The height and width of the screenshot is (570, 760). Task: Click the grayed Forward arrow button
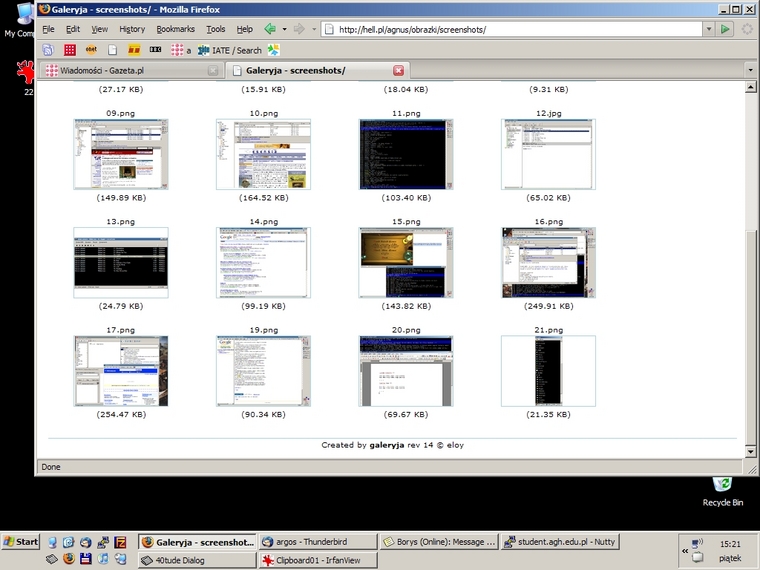[299, 29]
